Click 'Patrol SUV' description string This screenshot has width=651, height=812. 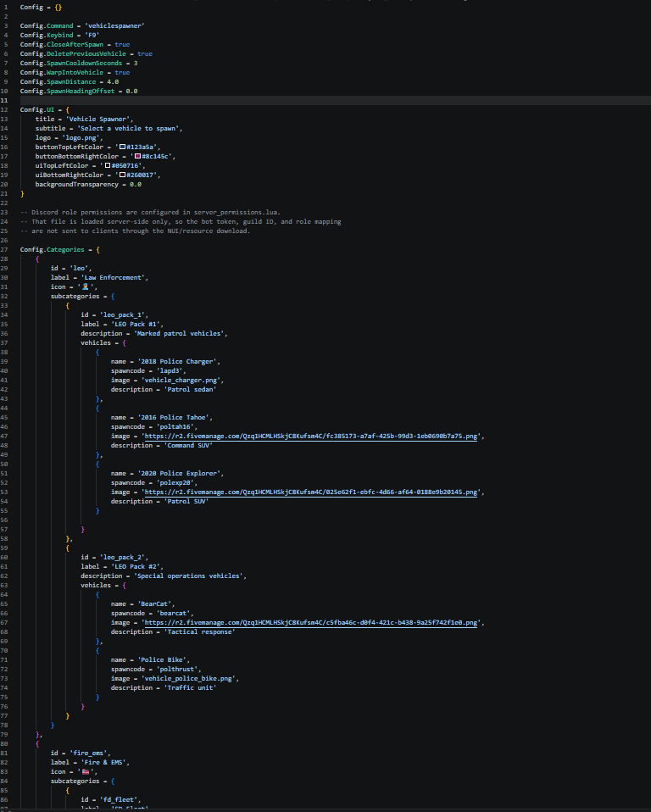point(186,501)
